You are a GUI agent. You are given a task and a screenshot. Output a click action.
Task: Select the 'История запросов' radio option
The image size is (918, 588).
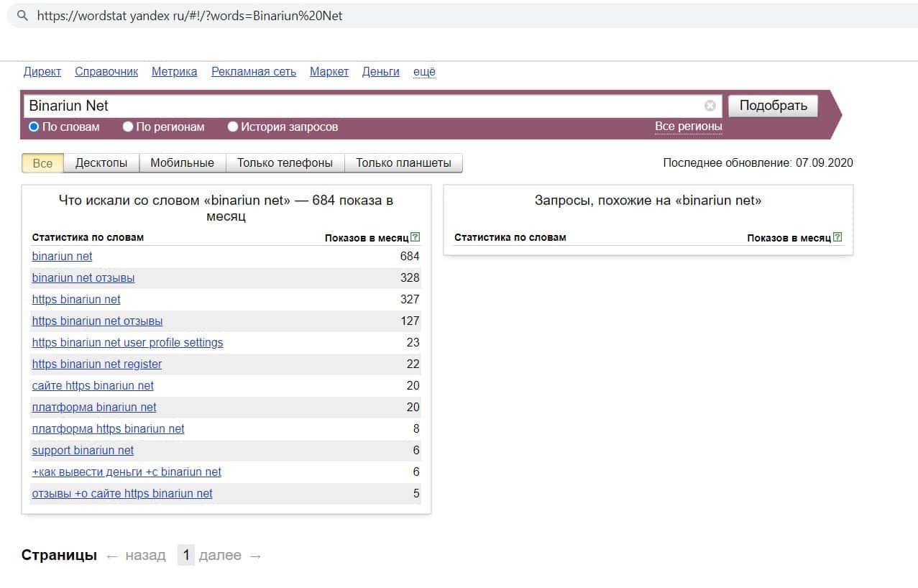point(233,127)
